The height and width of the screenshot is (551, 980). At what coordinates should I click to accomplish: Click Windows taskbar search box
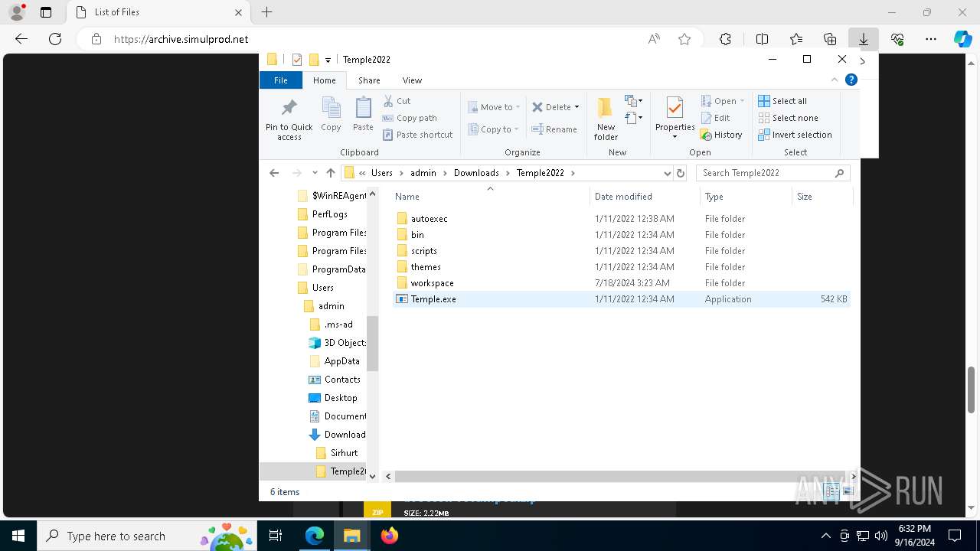pyautogui.click(x=145, y=536)
